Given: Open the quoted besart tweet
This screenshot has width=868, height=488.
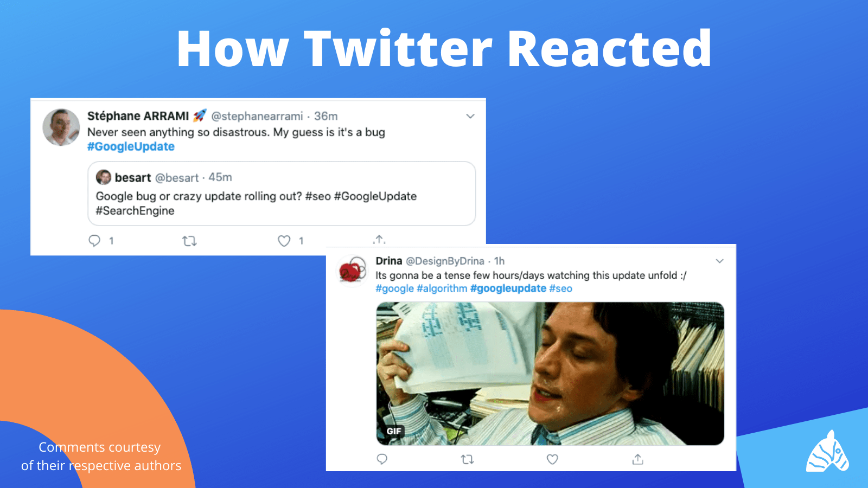Looking at the screenshot, I should tap(282, 194).
